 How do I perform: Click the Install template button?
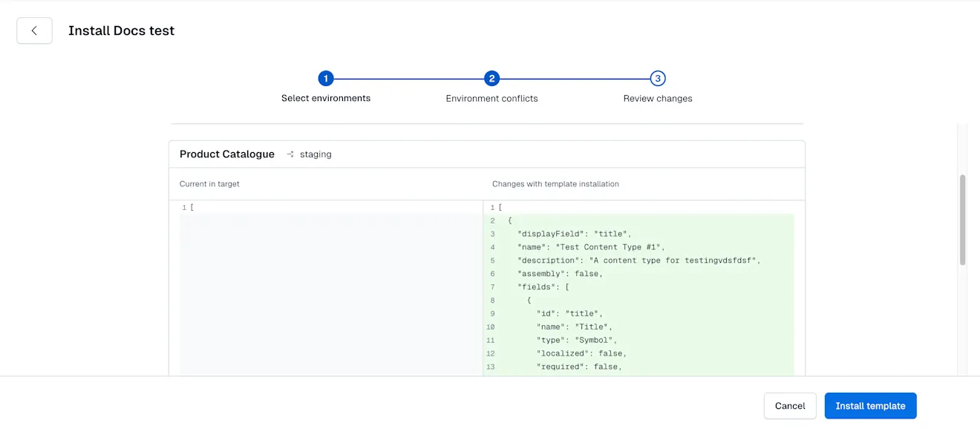pyautogui.click(x=870, y=406)
